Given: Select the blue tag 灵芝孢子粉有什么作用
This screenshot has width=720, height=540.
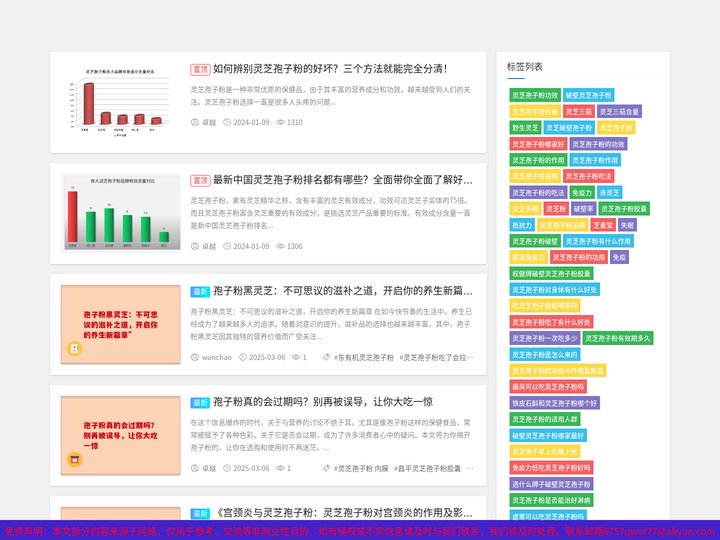Looking at the screenshot, I should 598,241.
